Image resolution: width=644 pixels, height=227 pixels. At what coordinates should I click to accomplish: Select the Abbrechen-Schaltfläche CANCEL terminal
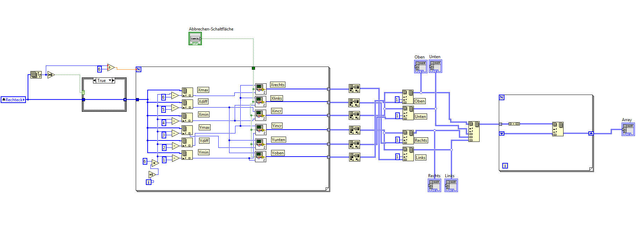pyautogui.click(x=195, y=39)
